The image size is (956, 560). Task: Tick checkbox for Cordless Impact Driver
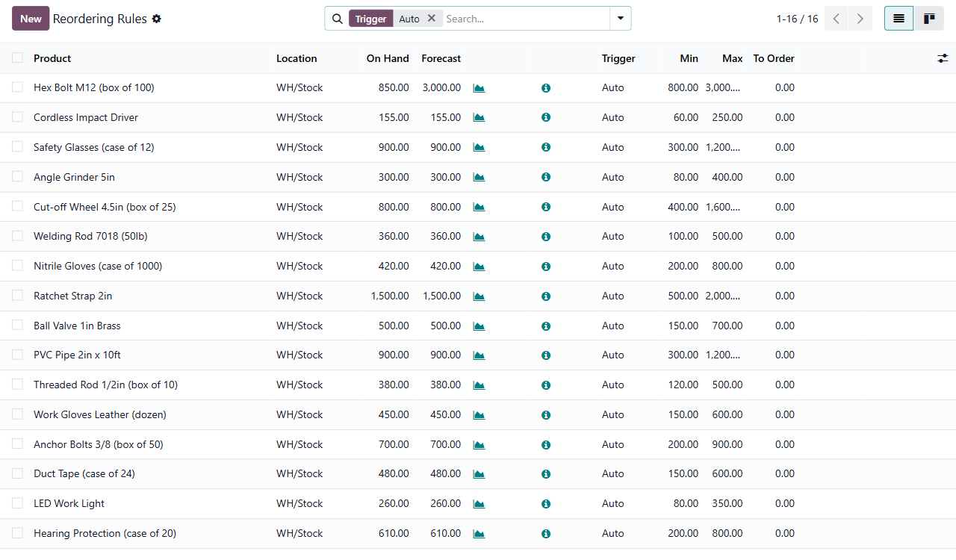[17, 117]
